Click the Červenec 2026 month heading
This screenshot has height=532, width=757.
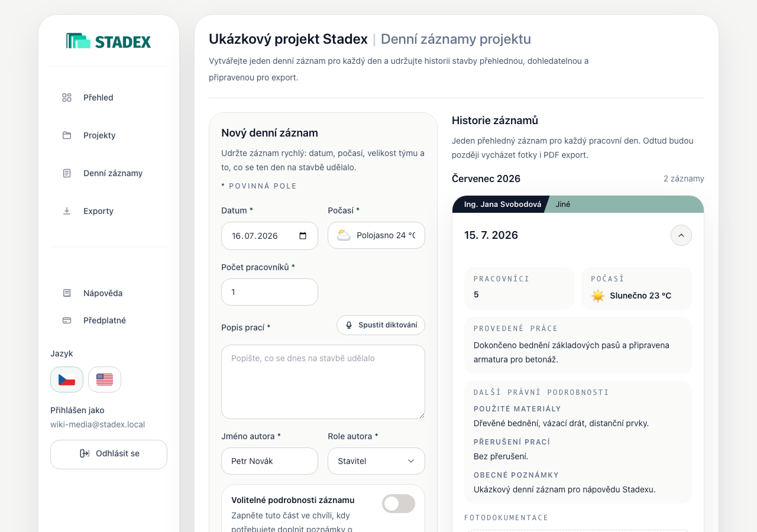(486, 179)
